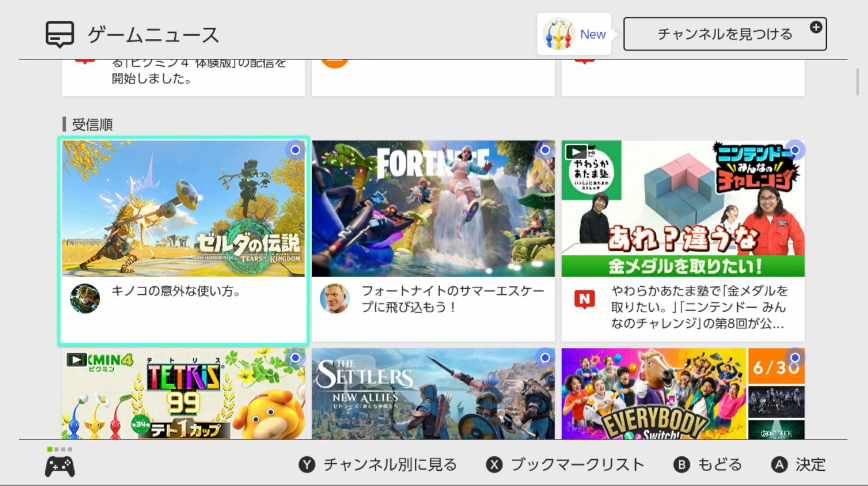Viewport: 868px width, 486px height.
Task: Open the Fortnite summer escape thumbnail
Action: [x=433, y=209]
